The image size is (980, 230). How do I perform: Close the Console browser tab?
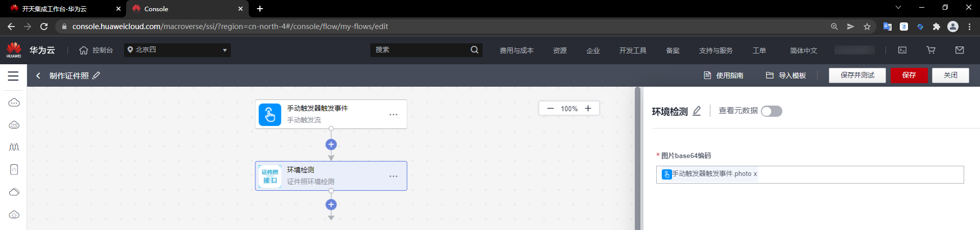click(241, 9)
